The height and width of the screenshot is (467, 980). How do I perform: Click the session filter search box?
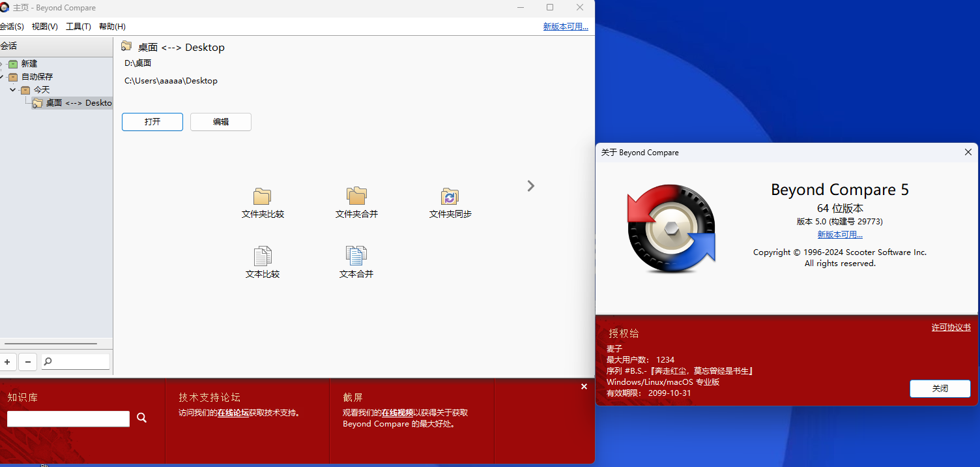coord(76,361)
